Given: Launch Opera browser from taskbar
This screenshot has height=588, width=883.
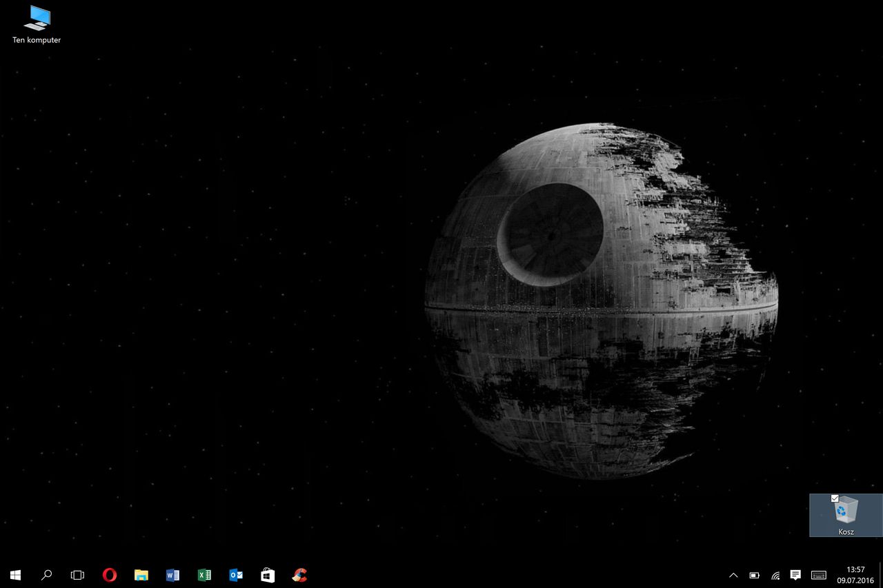Looking at the screenshot, I should 109,575.
